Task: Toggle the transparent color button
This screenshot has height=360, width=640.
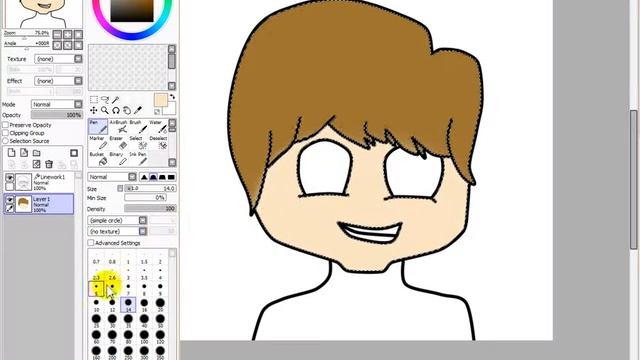Action: click(x=157, y=112)
